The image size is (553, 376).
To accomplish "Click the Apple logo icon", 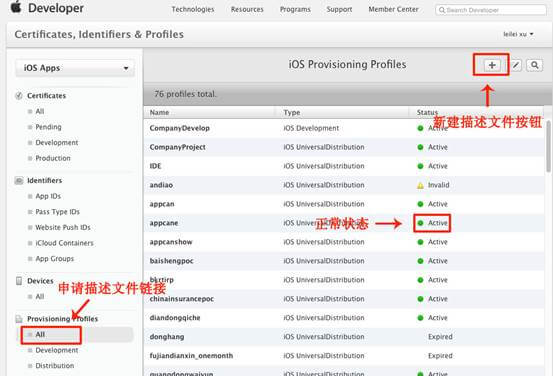I will tap(16, 7).
